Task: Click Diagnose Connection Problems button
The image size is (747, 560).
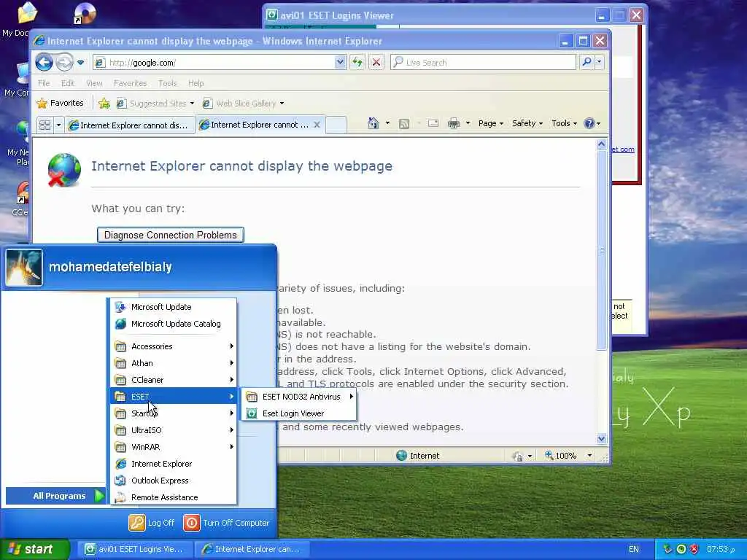Action: tap(171, 235)
